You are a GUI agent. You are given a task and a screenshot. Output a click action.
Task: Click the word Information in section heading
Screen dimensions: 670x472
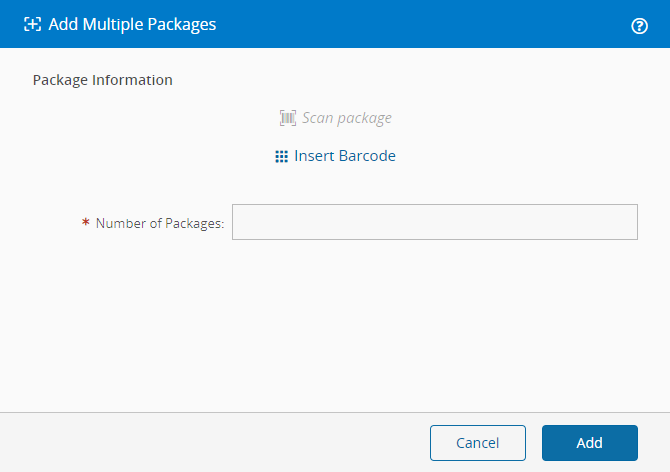[132, 80]
